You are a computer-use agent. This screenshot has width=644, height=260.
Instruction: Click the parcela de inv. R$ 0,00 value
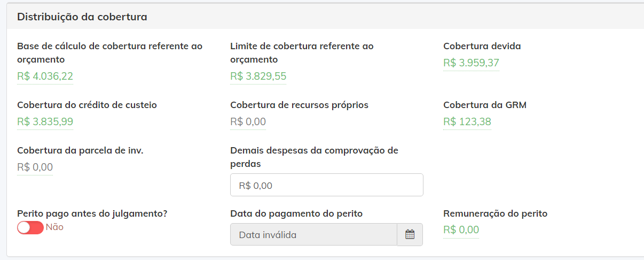tap(35, 167)
